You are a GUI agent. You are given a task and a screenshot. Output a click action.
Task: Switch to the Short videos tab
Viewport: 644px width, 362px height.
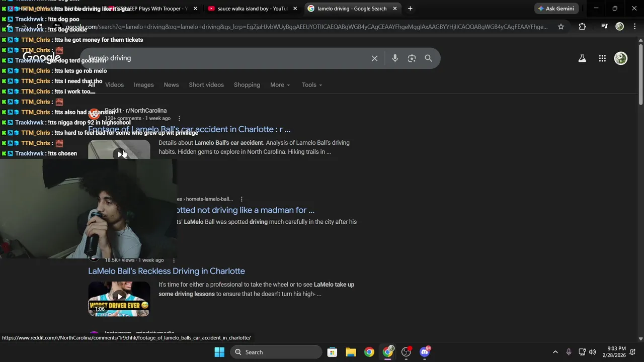(x=206, y=85)
